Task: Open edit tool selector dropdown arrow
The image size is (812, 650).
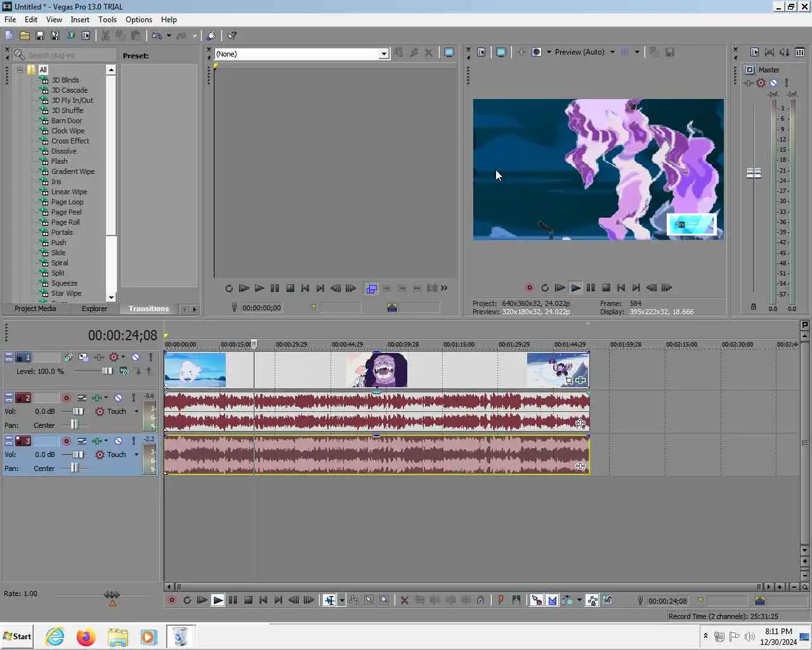Action: 342,600
